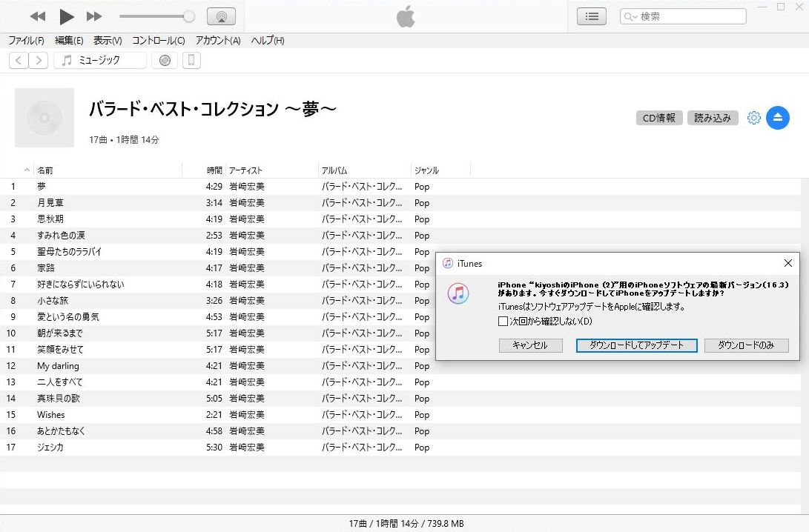The width and height of the screenshot is (809, 532).
Task: Select track 17 ジェシカ
Action: pos(400,448)
